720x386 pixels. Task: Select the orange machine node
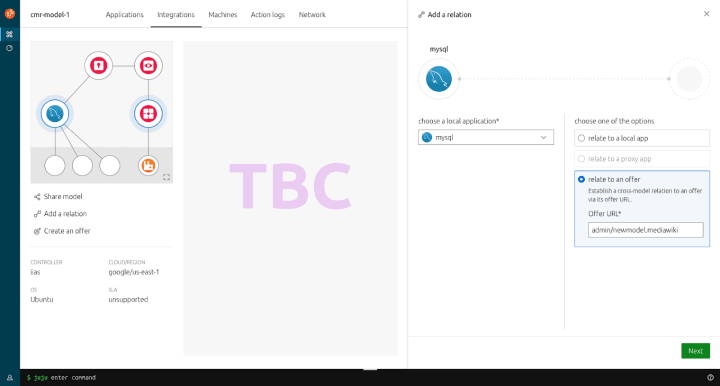point(148,166)
